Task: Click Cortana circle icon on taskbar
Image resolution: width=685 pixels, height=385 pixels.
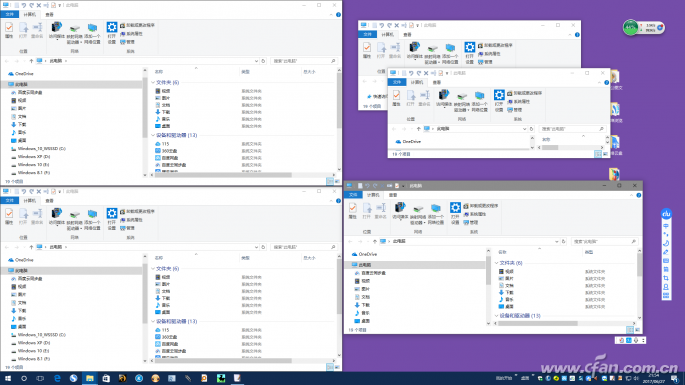Action: (x=24, y=378)
